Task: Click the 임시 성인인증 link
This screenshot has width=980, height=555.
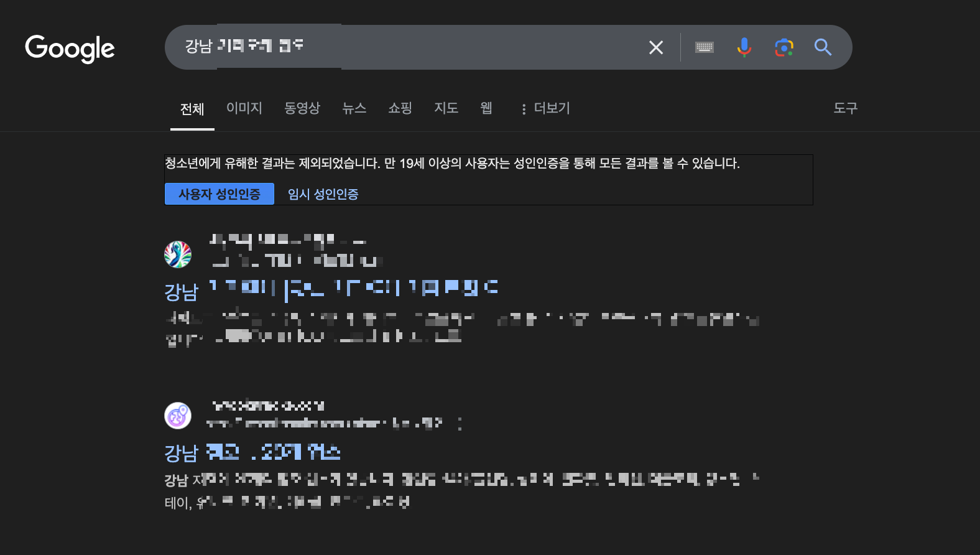Action: point(323,194)
